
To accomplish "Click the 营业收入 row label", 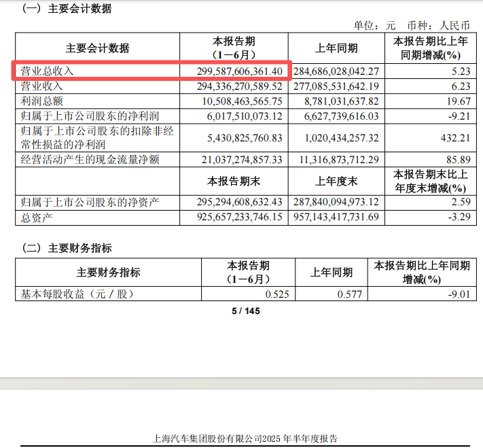I will [42, 86].
